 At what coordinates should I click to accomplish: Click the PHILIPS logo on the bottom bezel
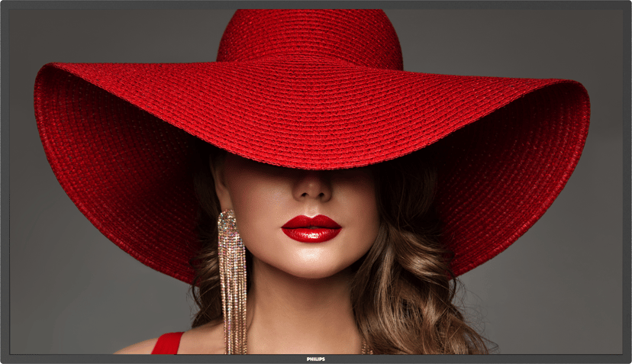click(315, 359)
